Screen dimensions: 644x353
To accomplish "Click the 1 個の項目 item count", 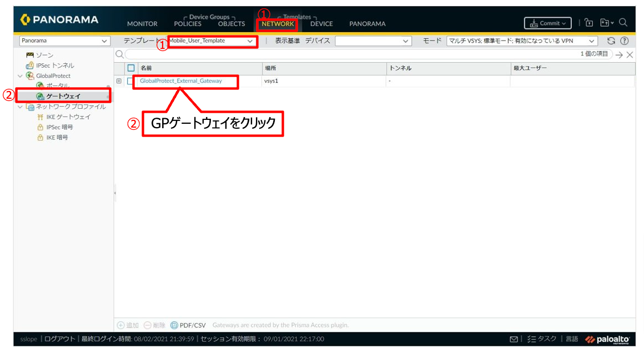I will tap(594, 54).
